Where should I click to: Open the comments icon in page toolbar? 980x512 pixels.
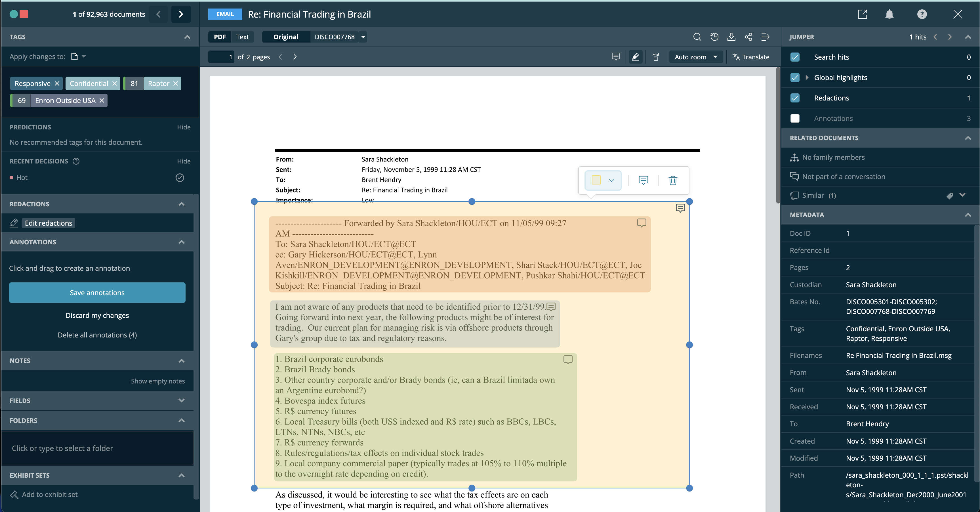[616, 57]
